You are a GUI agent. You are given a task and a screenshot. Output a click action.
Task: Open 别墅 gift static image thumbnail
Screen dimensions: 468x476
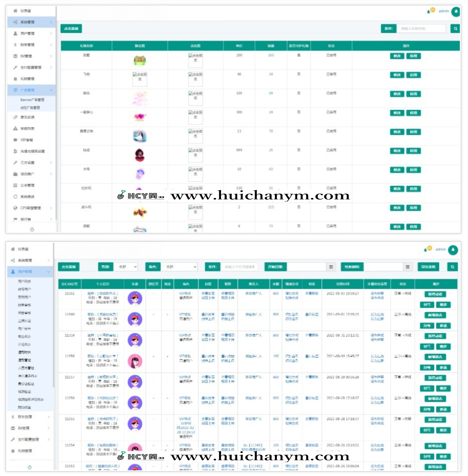(140, 61)
